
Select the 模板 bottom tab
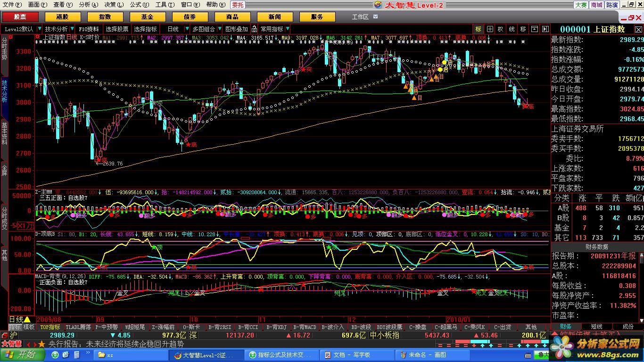pyautogui.click(x=29, y=327)
